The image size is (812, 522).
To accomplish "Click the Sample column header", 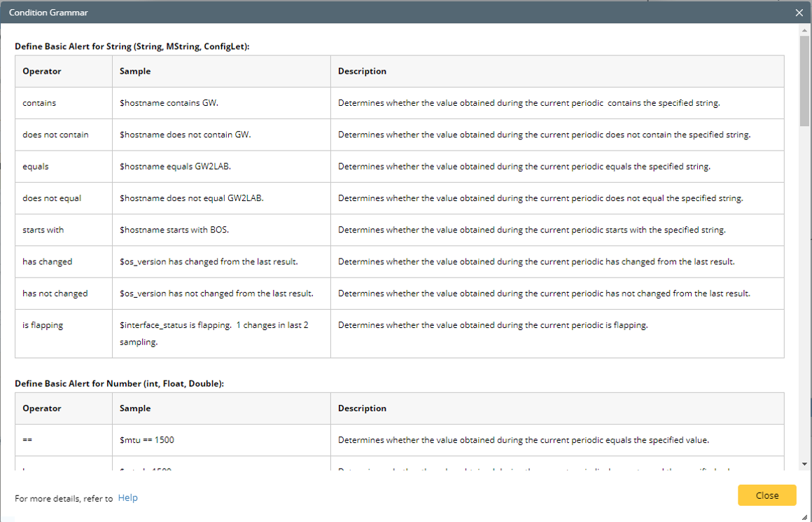I will click(x=136, y=71).
